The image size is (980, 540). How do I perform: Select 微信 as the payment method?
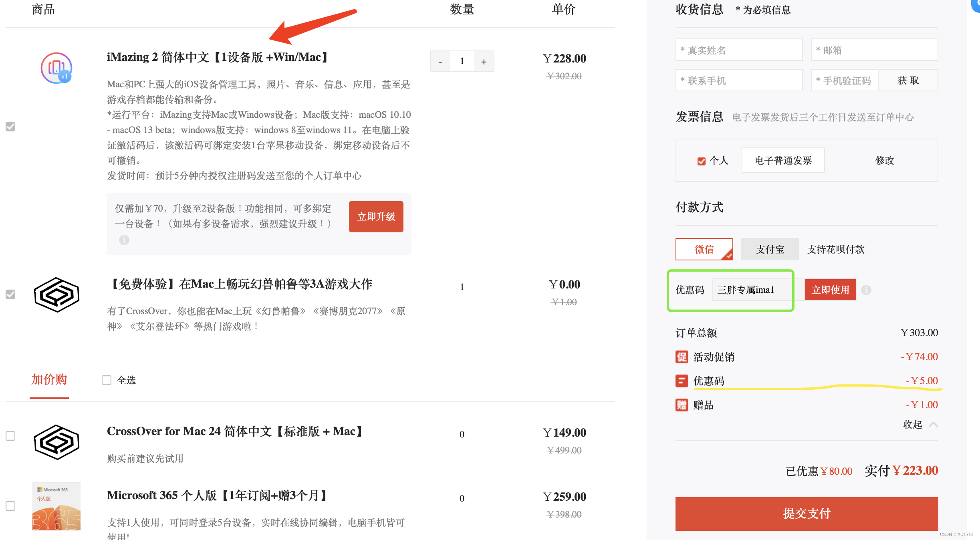pos(704,249)
